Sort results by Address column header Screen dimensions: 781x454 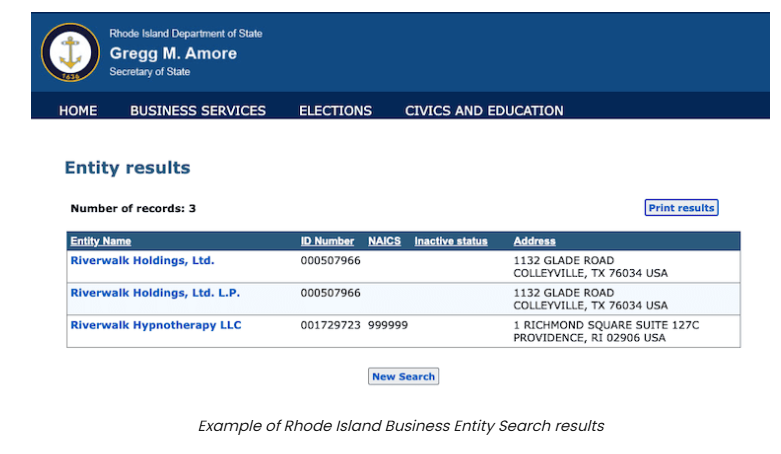coord(534,241)
